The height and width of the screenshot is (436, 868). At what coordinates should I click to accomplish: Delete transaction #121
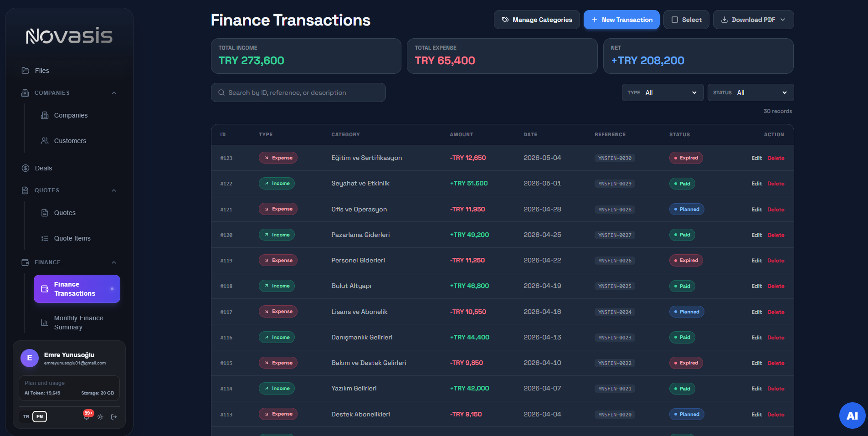click(776, 210)
